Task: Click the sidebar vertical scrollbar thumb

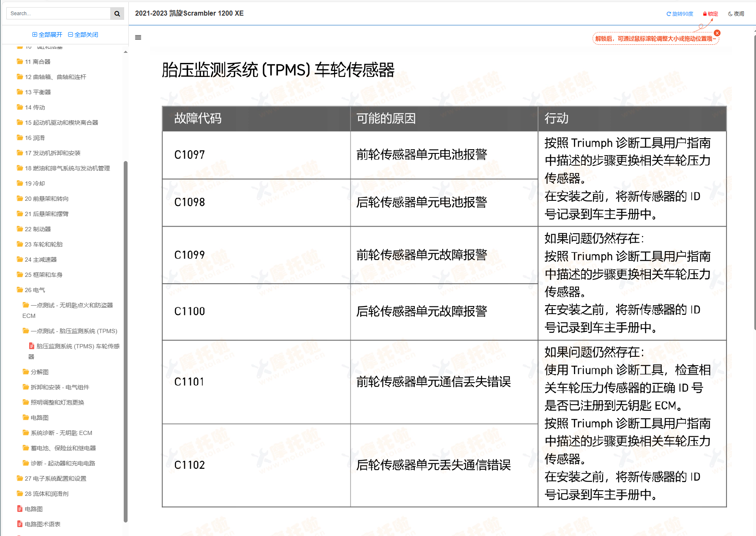Action: 125,342
